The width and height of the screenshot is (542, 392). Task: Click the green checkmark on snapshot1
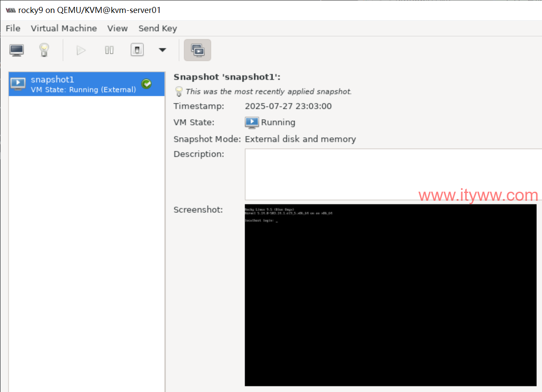pos(147,84)
